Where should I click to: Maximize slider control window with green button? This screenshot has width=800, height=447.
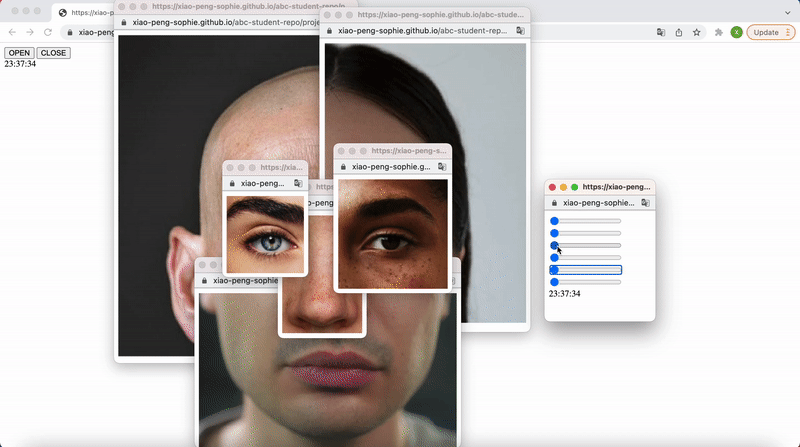(574, 187)
